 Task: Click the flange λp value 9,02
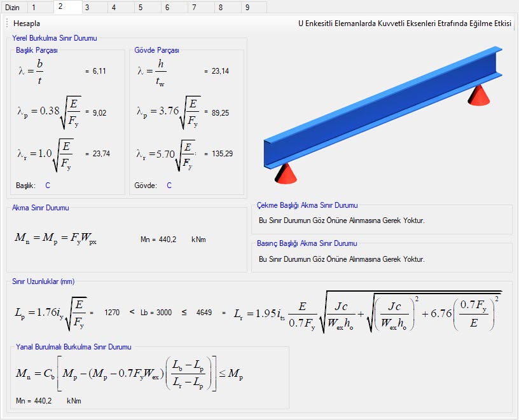tap(99, 112)
